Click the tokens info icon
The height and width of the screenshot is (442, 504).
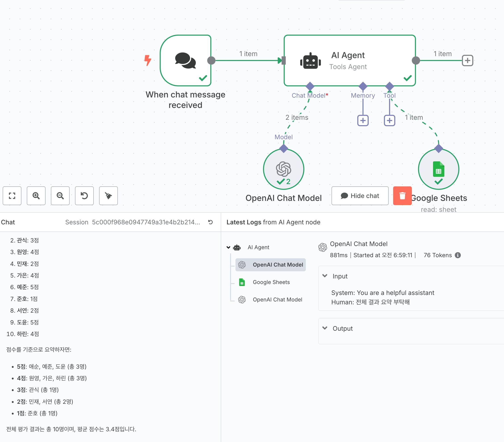tap(458, 255)
